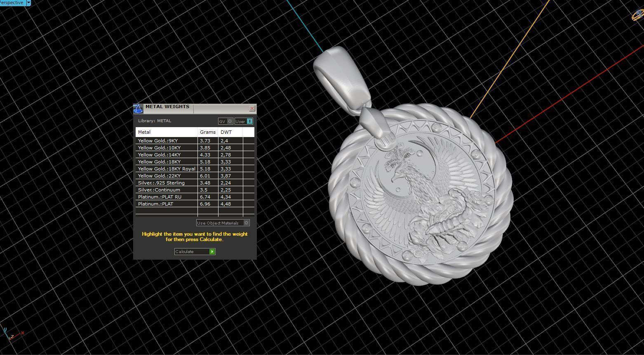This screenshot has height=355, width=644.
Task: Select the Yellow Gold.:22KY row
Action: (195, 176)
